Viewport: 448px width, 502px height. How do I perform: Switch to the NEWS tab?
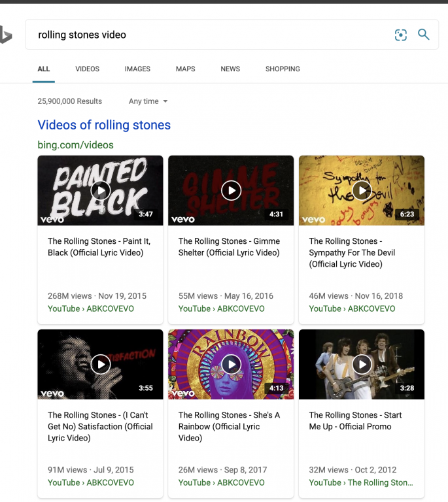coord(230,69)
